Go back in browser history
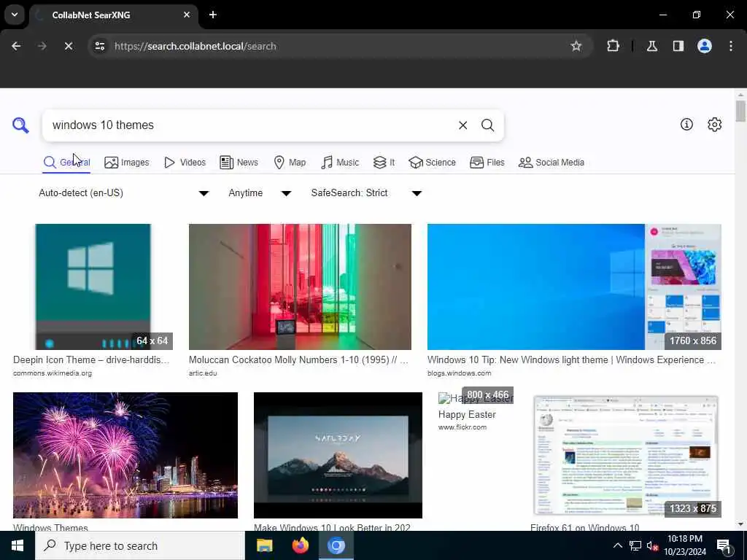The height and width of the screenshot is (560, 747). click(x=16, y=46)
